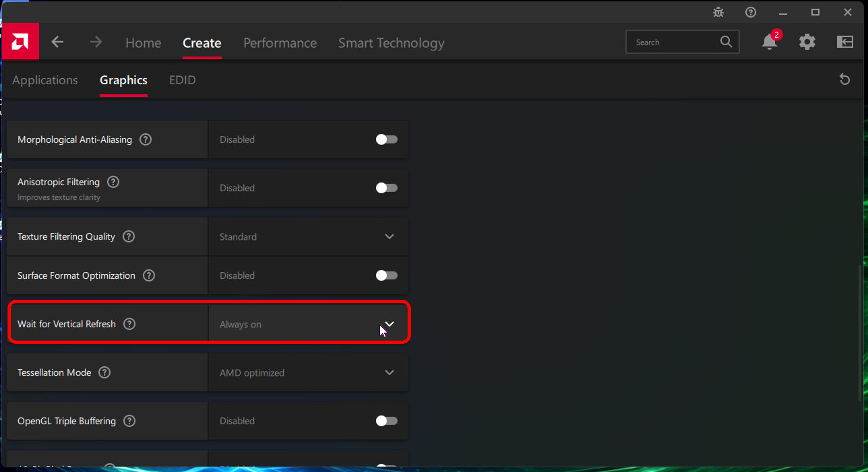Enable Surface Format Optimization toggle

click(x=387, y=276)
